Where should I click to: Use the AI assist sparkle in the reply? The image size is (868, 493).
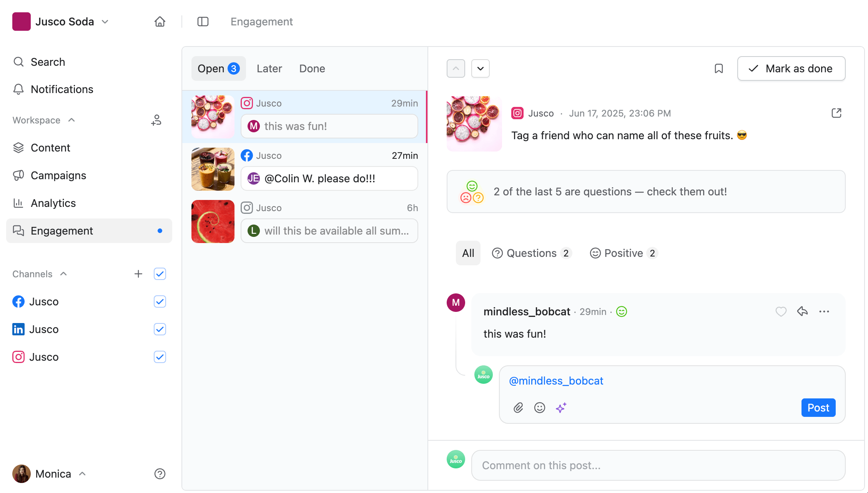[x=561, y=408]
